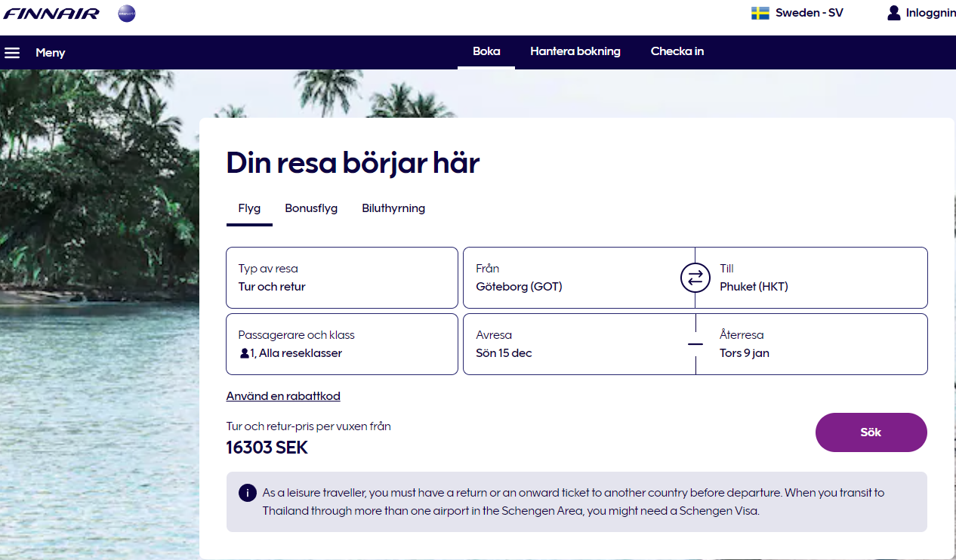
Task: Click the user profile icon
Action: pos(894,13)
